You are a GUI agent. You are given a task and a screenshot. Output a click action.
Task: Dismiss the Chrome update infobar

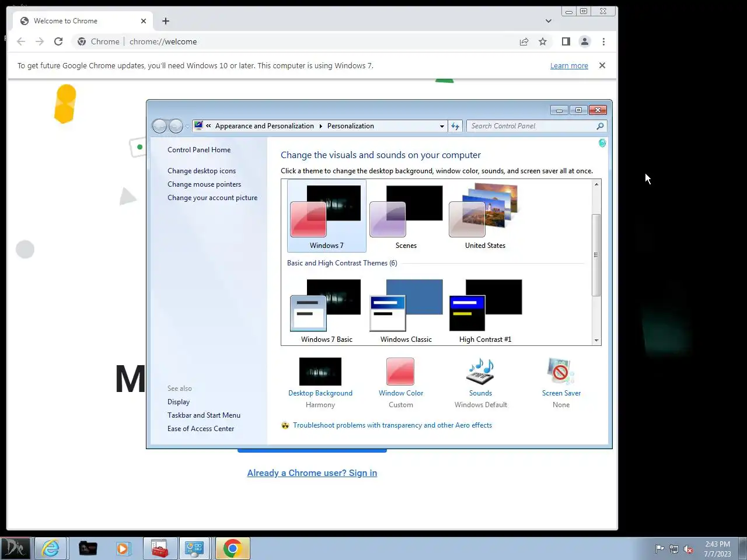click(x=602, y=65)
